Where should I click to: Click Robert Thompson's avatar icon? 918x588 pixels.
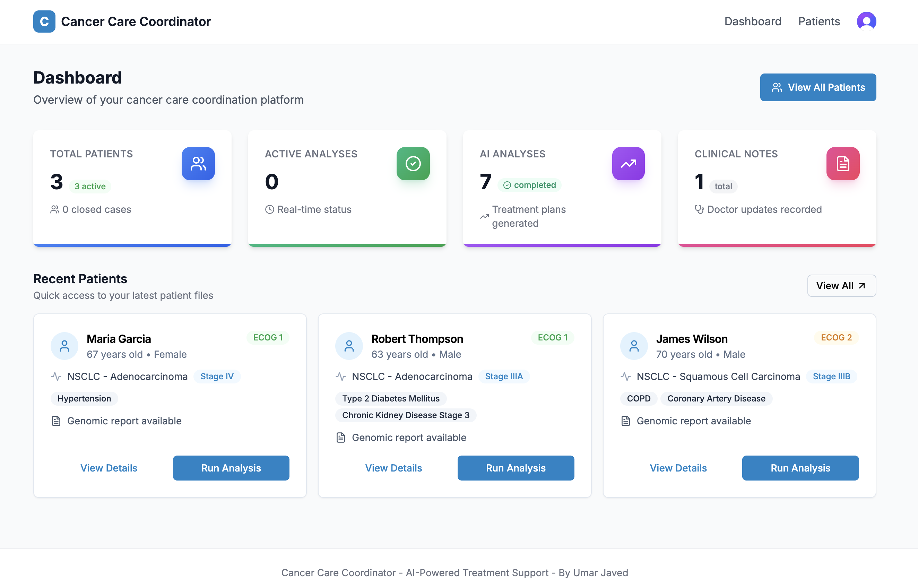[349, 346]
